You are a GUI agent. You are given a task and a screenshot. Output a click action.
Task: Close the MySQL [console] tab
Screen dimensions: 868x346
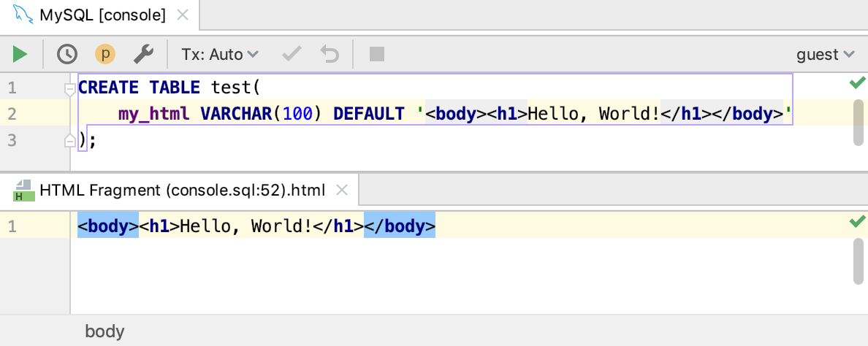coord(183,15)
